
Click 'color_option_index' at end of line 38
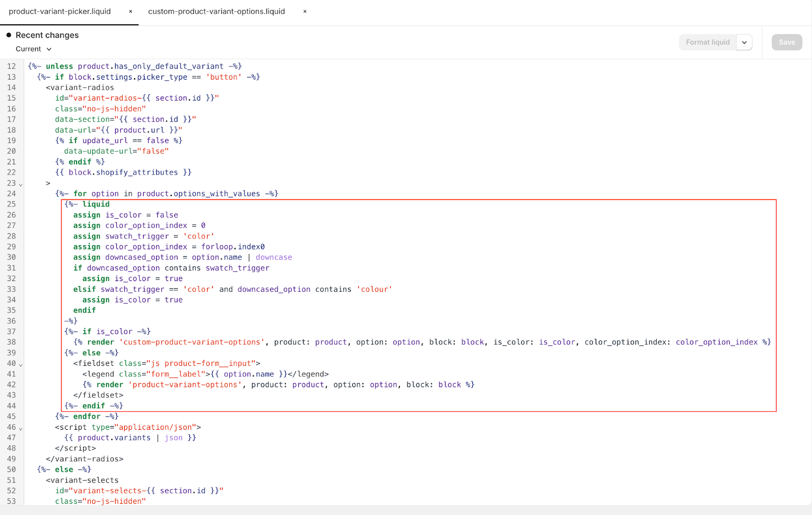tap(717, 342)
